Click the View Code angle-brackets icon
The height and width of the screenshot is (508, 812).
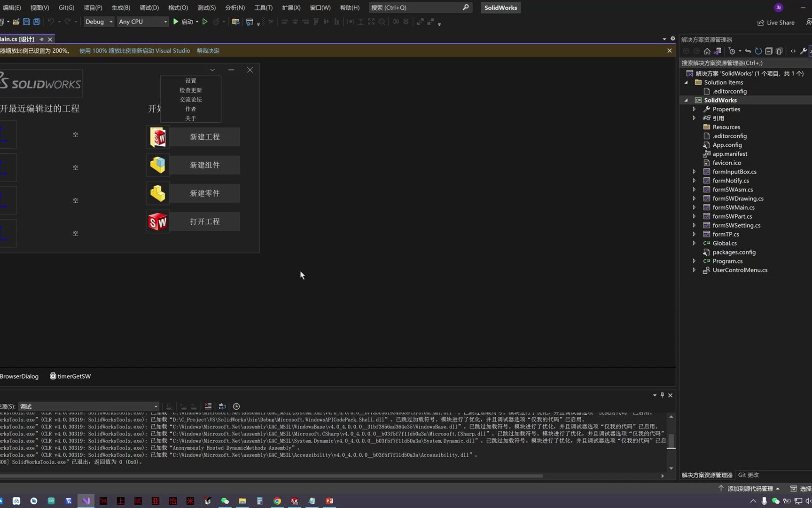coord(793,51)
